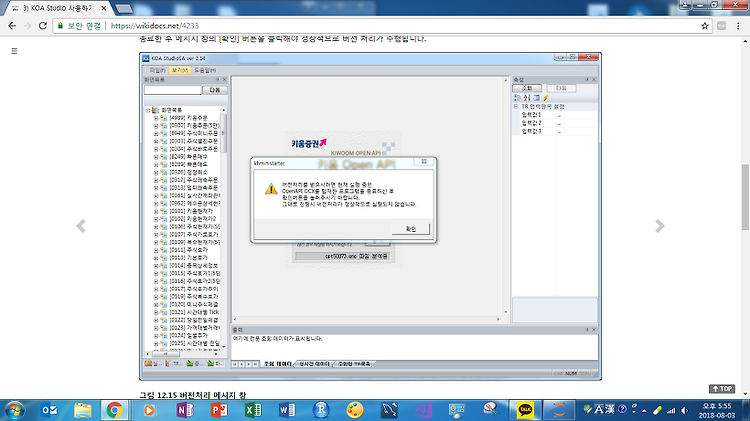Open the 보기 menu in KOA Studio

(180, 70)
